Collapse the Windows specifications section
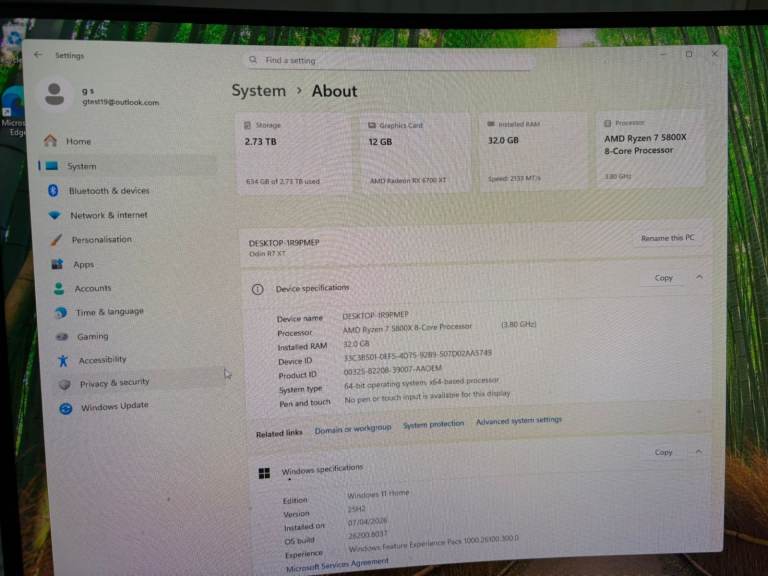The image size is (768, 576). pyautogui.click(x=699, y=452)
